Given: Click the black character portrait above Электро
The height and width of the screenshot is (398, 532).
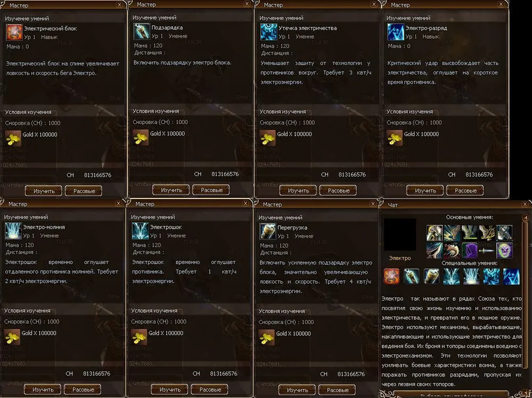Looking at the screenshot, I should (x=400, y=235).
